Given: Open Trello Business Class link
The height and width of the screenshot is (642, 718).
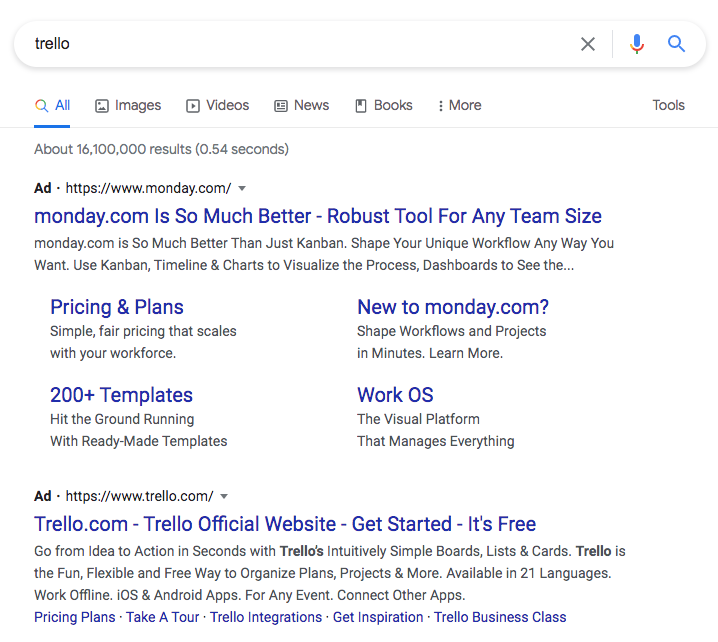Looking at the screenshot, I should pos(500,617).
